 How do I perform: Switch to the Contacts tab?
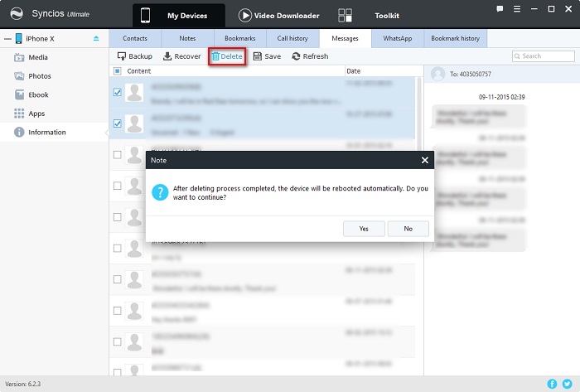click(134, 38)
